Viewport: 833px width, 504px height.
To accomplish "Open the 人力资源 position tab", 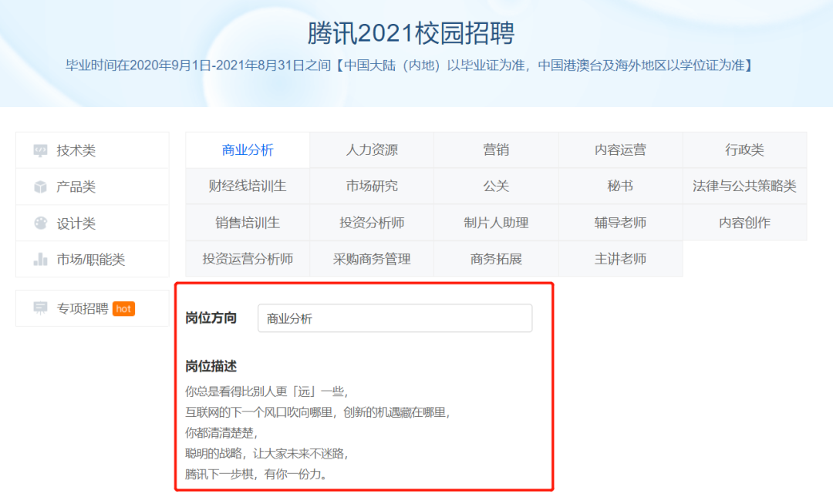I will pos(372,150).
